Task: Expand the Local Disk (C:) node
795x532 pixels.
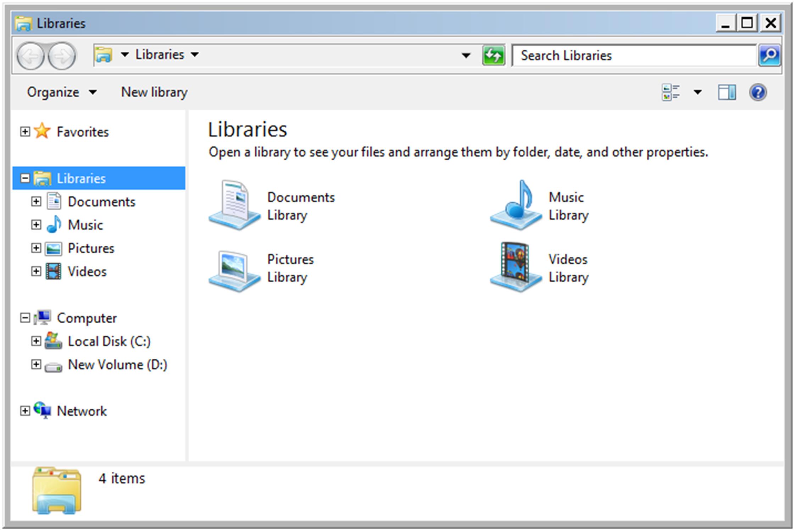Action: click(36, 341)
